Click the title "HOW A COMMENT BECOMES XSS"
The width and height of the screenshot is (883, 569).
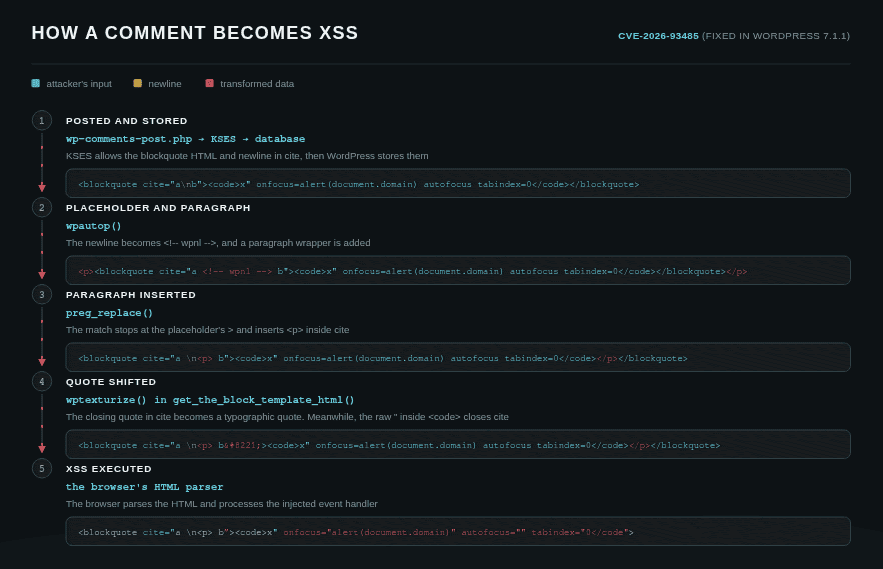tap(195, 33)
